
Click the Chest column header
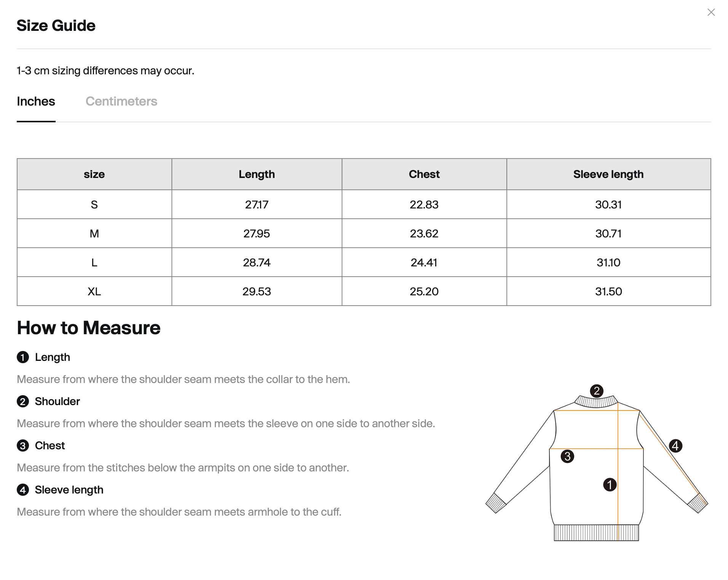(x=424, y=175)
